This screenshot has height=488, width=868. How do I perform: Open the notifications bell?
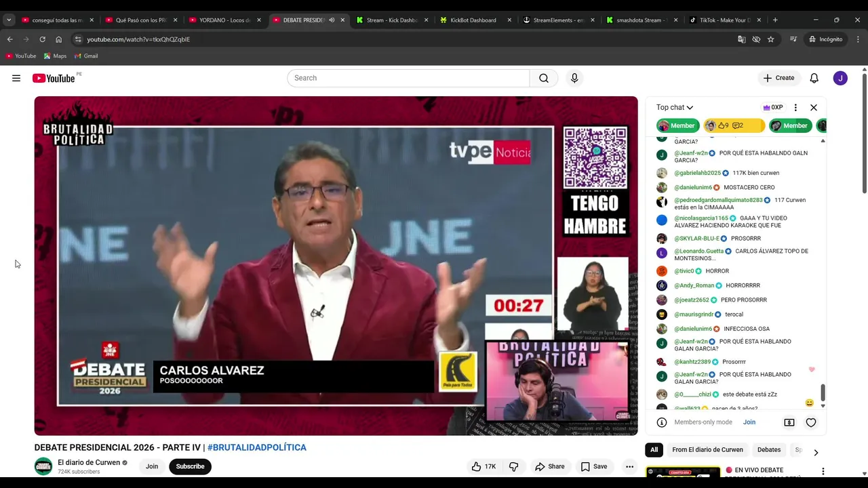(814, 78)
